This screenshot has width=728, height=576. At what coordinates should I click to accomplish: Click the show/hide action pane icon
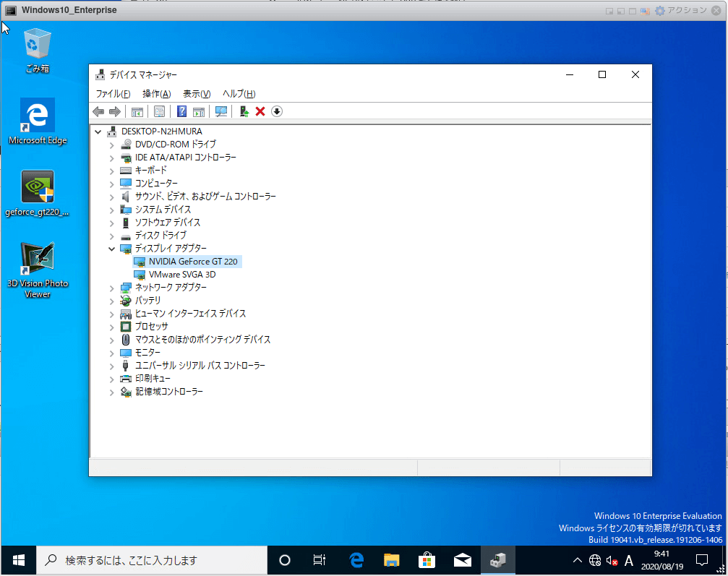[198, 111]
